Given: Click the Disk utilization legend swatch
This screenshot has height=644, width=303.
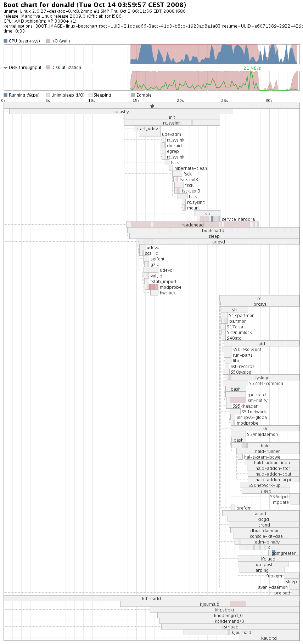Looking at the screenshot, I should pyautogui.click(x=48, y=68).
